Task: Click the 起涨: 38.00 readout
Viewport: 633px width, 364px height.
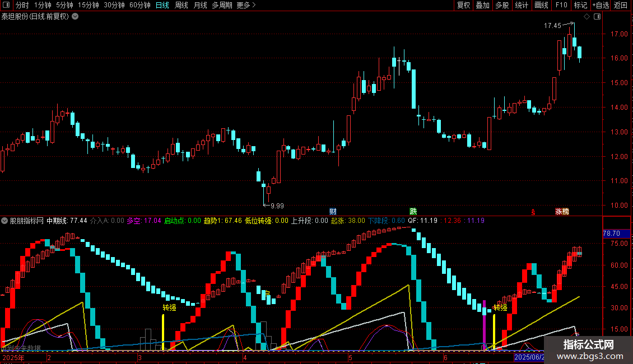Action: coord(348,221)
